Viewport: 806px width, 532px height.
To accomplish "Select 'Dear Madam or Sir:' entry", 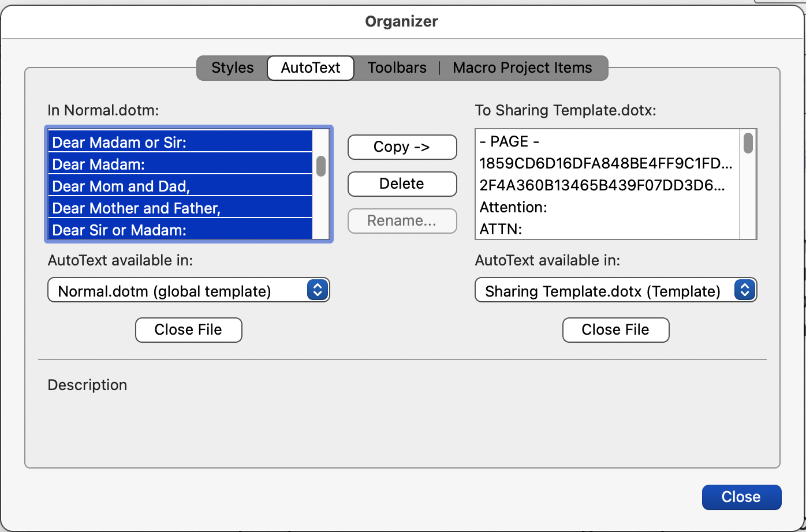I will click(x=180, y=142).
